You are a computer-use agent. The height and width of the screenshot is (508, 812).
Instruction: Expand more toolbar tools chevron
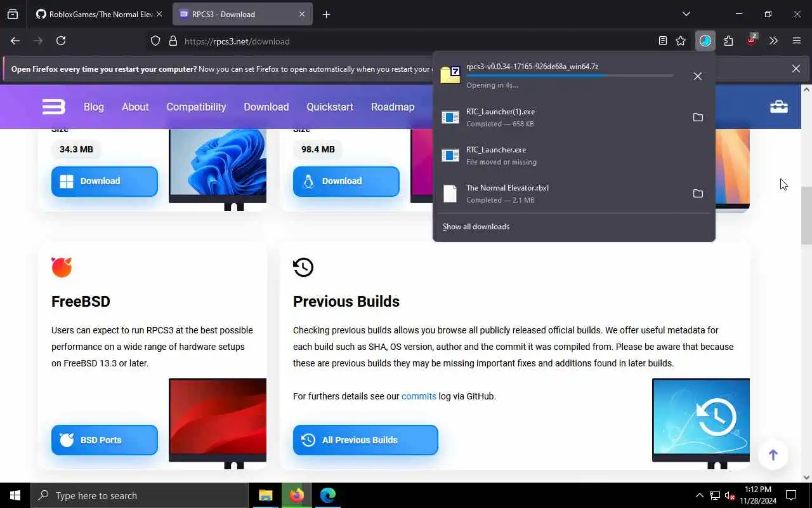pos(773,41)
